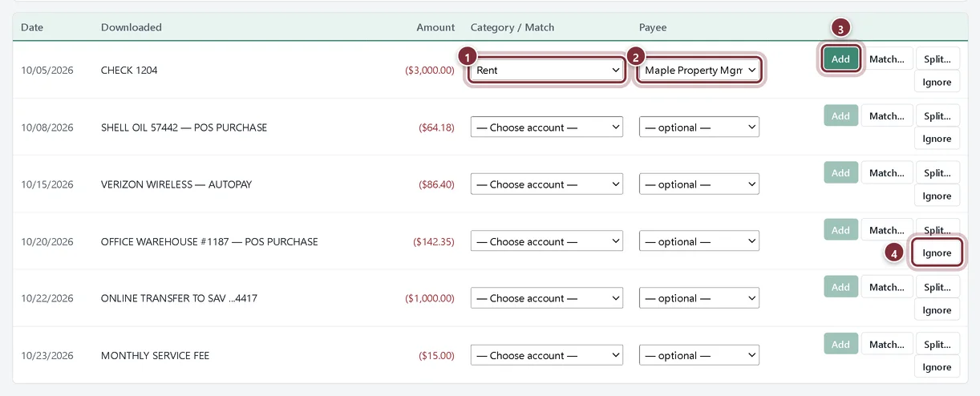The width and height of the screenshot is (980, 396).
Task: Select the MONTHLY SERVICE FEE text
Action: pyautogui.click(x=155, y=355)
